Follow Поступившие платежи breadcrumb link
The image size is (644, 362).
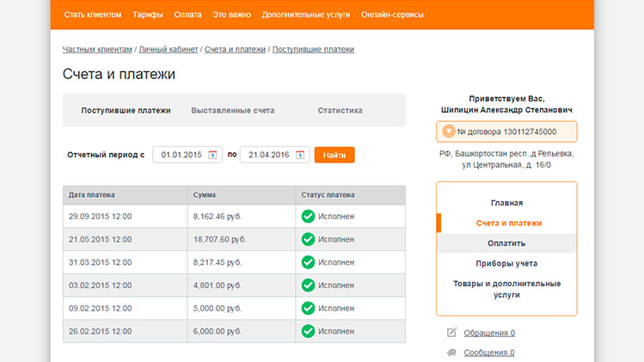coord(313,49)
